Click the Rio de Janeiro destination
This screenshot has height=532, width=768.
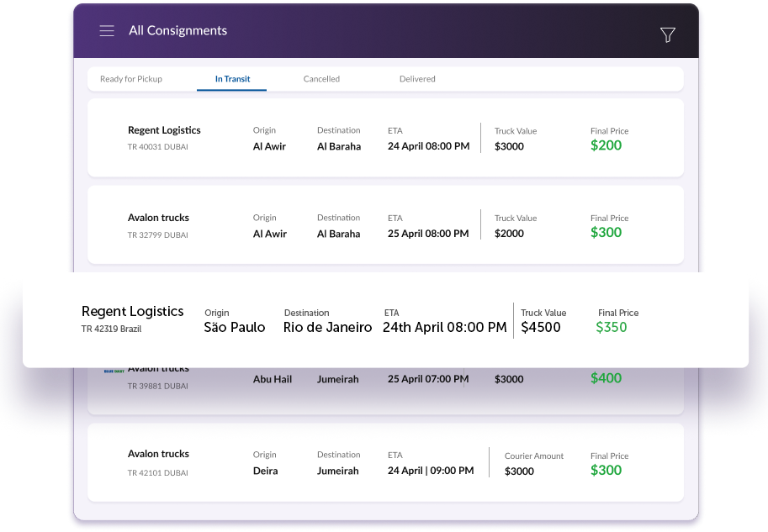(328, 327)
